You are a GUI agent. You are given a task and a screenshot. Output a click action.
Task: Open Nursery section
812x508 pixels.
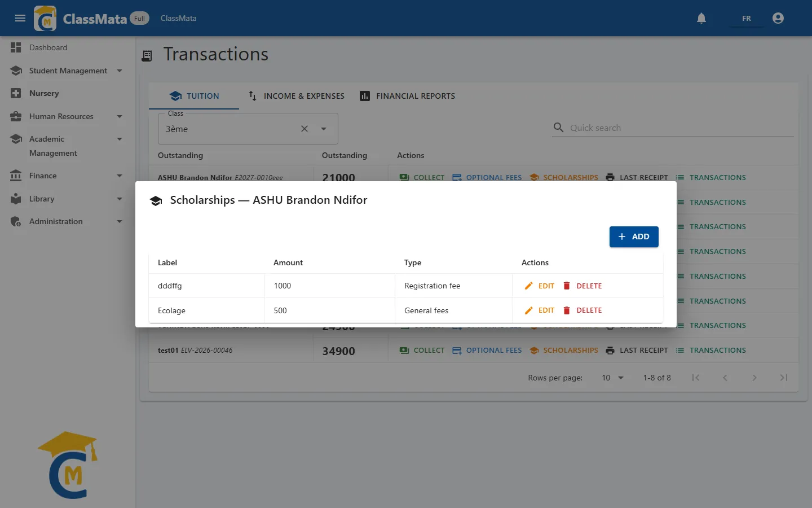[x=68, y=93]
